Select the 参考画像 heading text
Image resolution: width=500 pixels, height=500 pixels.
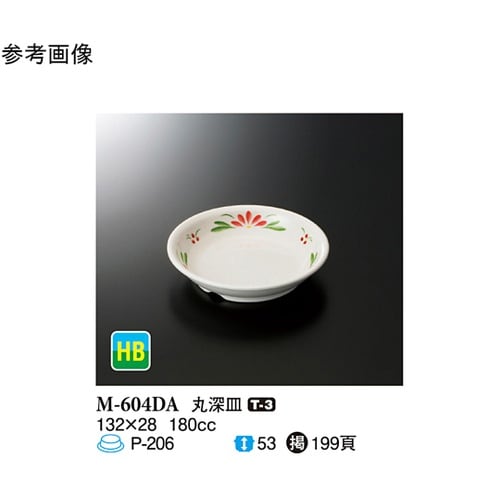[x=47, y=54]
